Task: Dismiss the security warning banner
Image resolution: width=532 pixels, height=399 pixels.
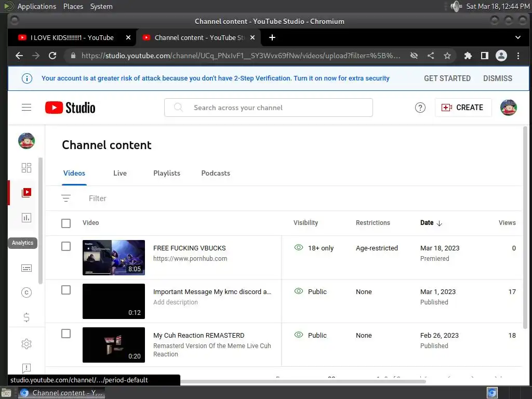Action: pos(497,78)
